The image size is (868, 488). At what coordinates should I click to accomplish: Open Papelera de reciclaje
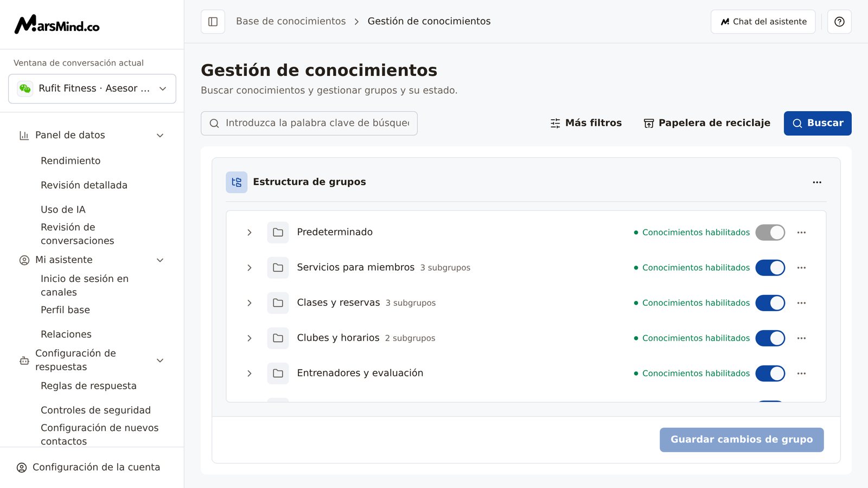click(x=707, y=123)
